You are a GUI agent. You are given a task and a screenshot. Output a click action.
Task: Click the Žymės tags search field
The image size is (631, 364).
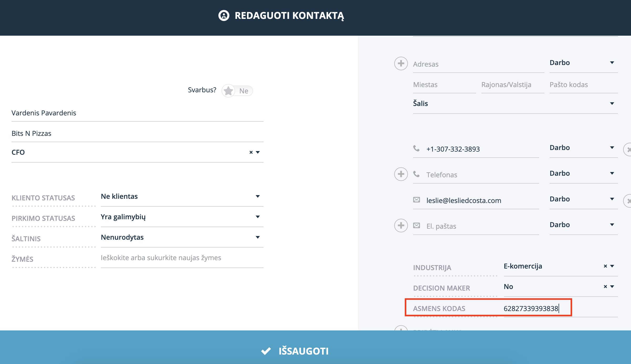(x=182, y=258)
